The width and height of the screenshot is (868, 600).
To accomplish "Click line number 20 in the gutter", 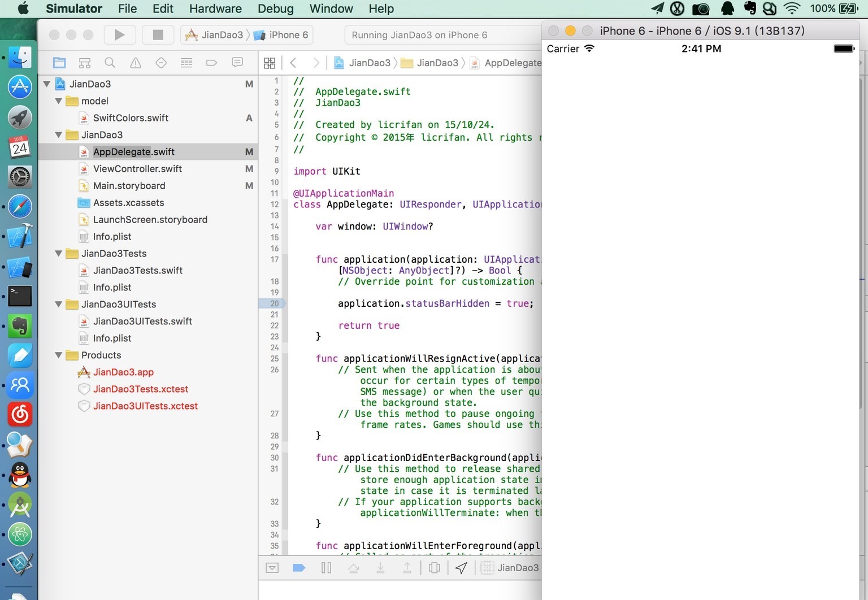I will click(x=274, y=303).
